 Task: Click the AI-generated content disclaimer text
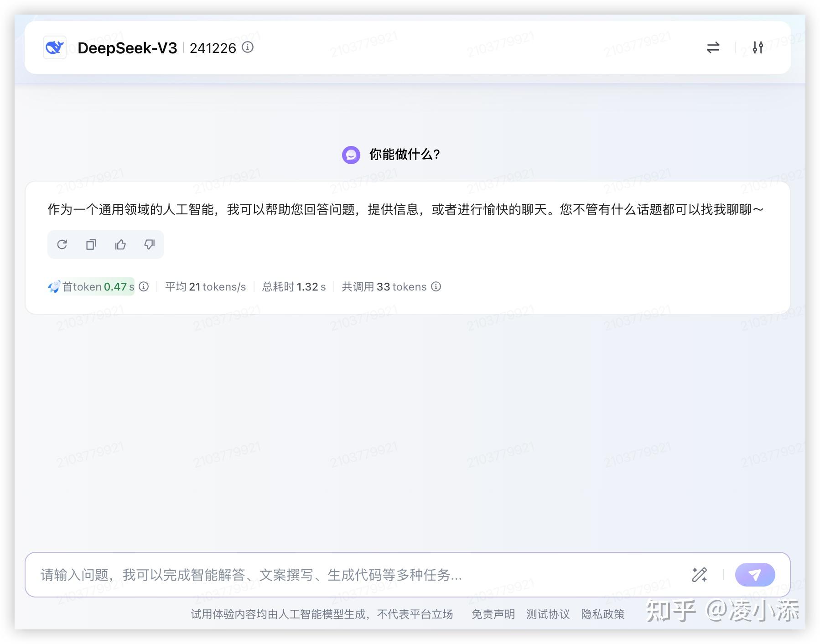(x=322, y=614)
